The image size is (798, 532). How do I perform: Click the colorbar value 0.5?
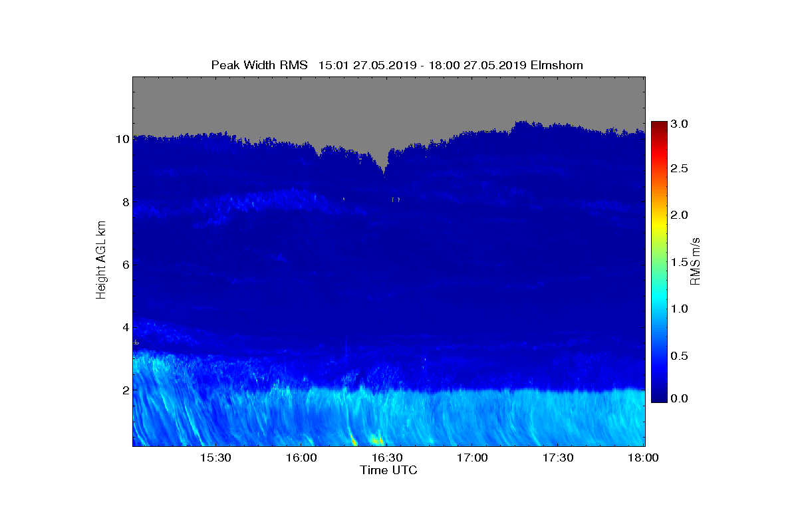(x=680, y=356)
